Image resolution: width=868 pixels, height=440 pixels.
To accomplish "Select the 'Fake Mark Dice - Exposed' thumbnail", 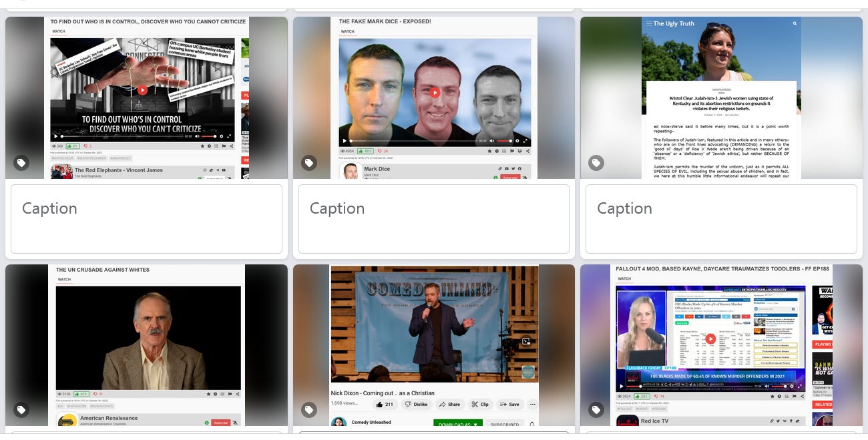I will (x=434, y=97).
